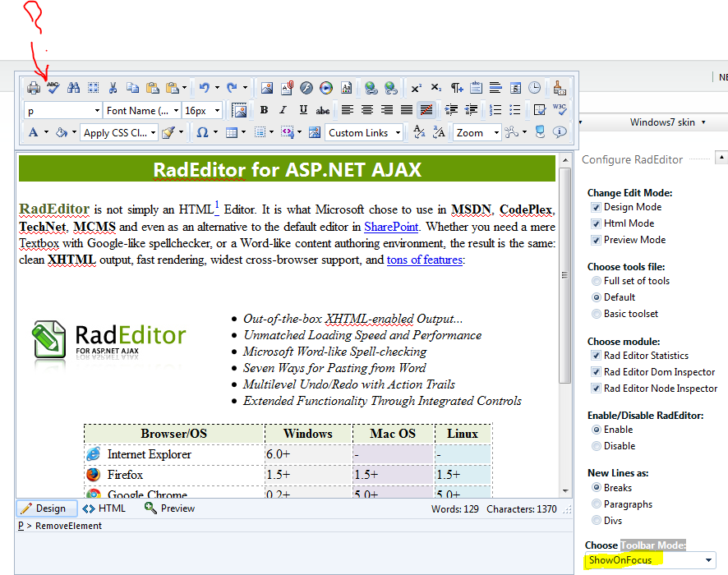Select the Full set of tools option
The width and height of the screenshot is (728, 575).
pos(596,281)
